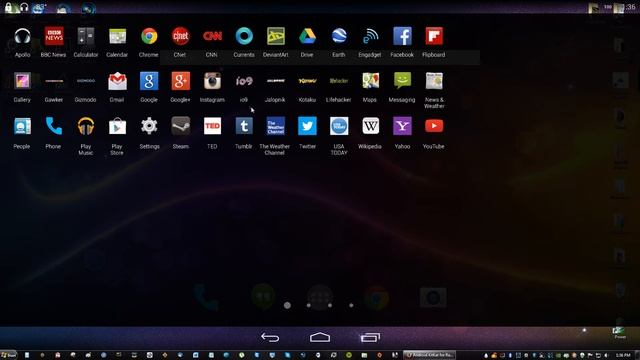Viewport: 640px width, 360px height.
Task: Open the YouTube app
Action: point(434,126)
